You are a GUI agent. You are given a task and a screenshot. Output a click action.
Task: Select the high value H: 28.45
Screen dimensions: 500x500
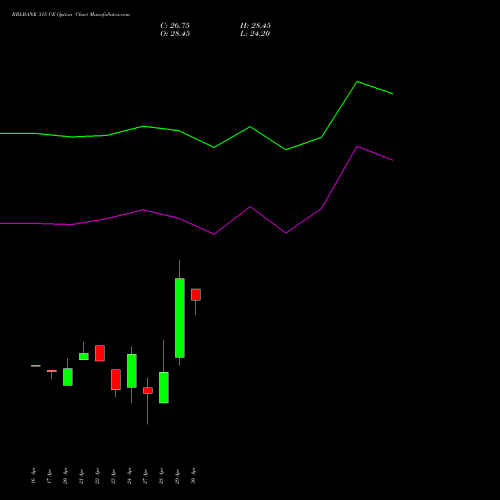(x=255, y=25)
